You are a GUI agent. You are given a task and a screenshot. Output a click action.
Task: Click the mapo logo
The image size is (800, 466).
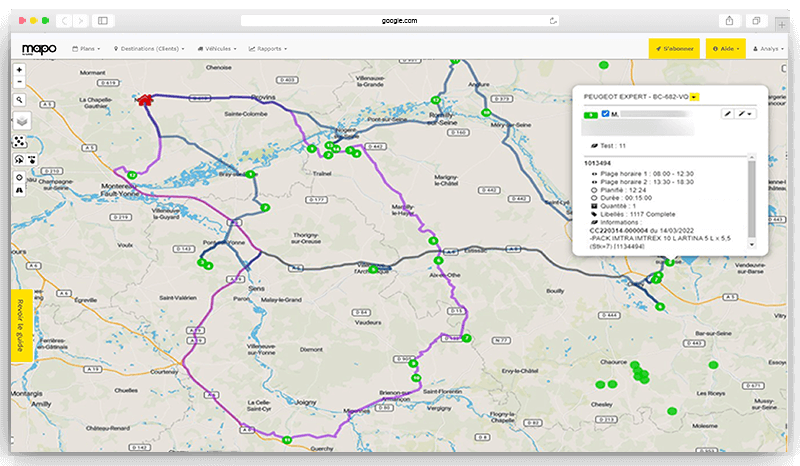pyautogui.click(x=39, y=48)
